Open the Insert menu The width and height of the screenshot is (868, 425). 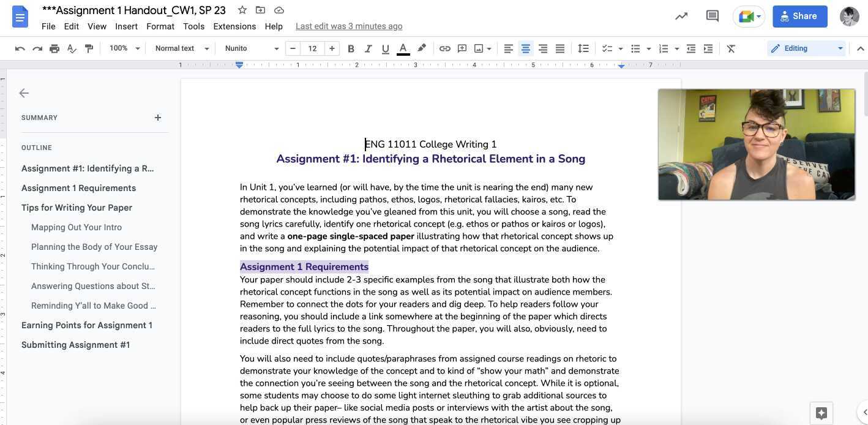click(126, 26)
